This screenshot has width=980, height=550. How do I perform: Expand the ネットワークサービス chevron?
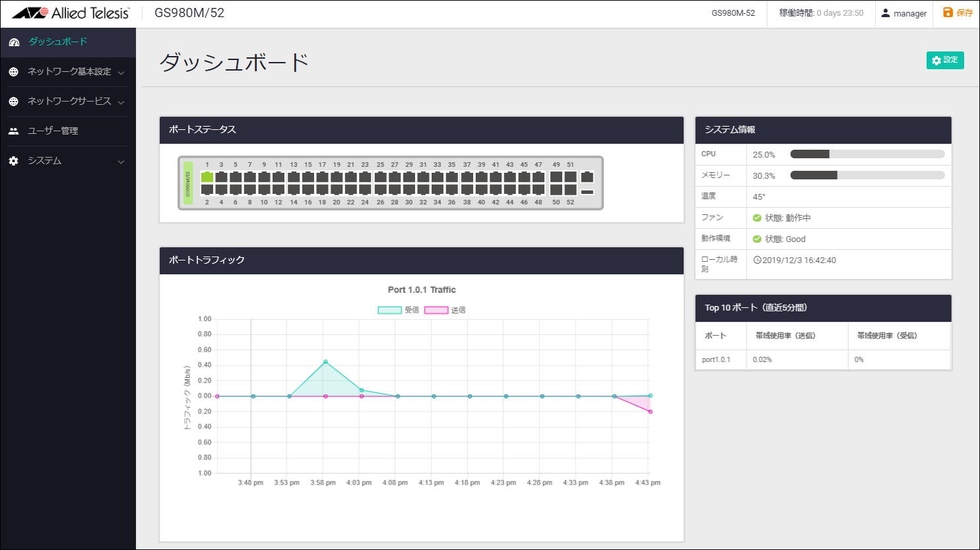coord(121,102)
